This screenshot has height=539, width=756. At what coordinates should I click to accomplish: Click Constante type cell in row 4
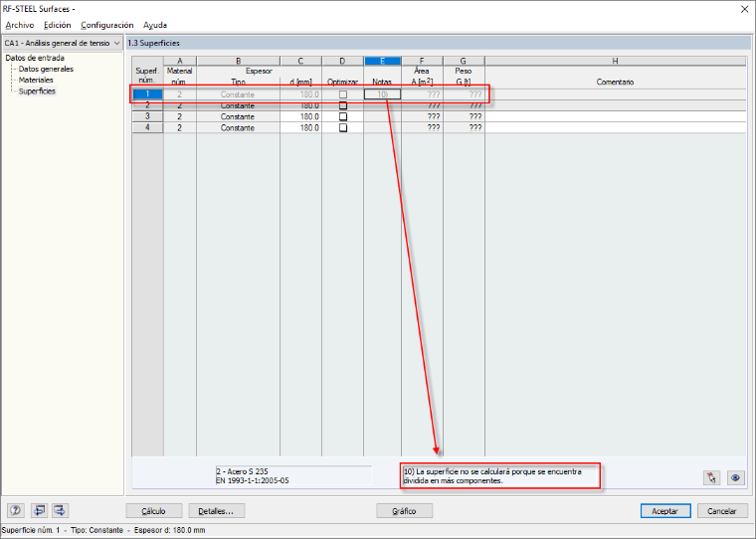pyautogui.click(x=238, y=127)
